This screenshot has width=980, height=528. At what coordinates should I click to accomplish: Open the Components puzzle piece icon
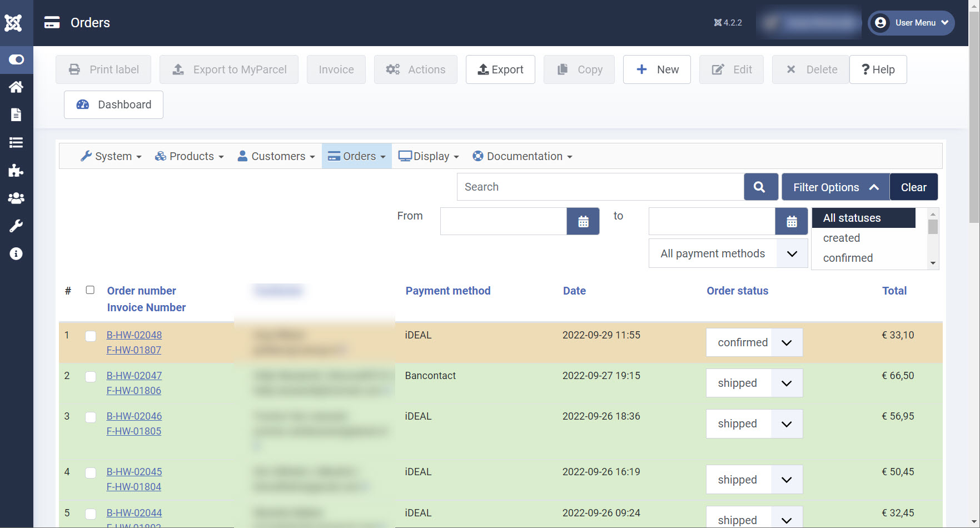click(x=16, y=171)
